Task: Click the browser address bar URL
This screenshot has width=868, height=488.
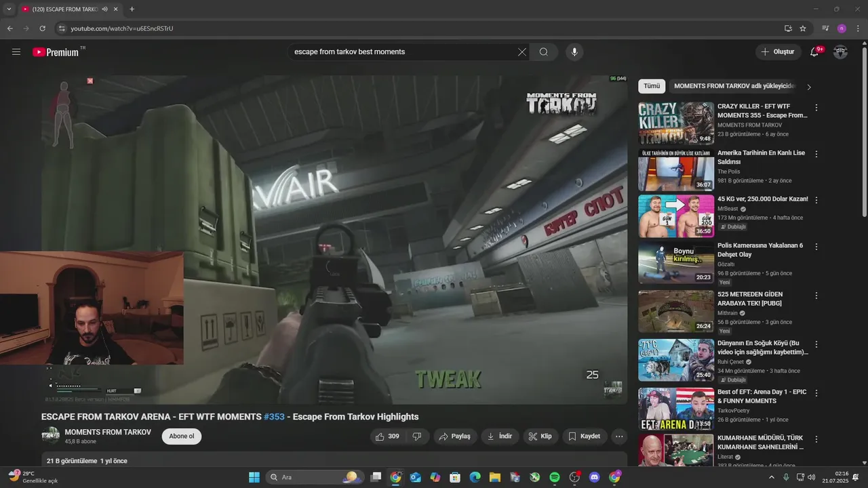Action: click(122, 28)
